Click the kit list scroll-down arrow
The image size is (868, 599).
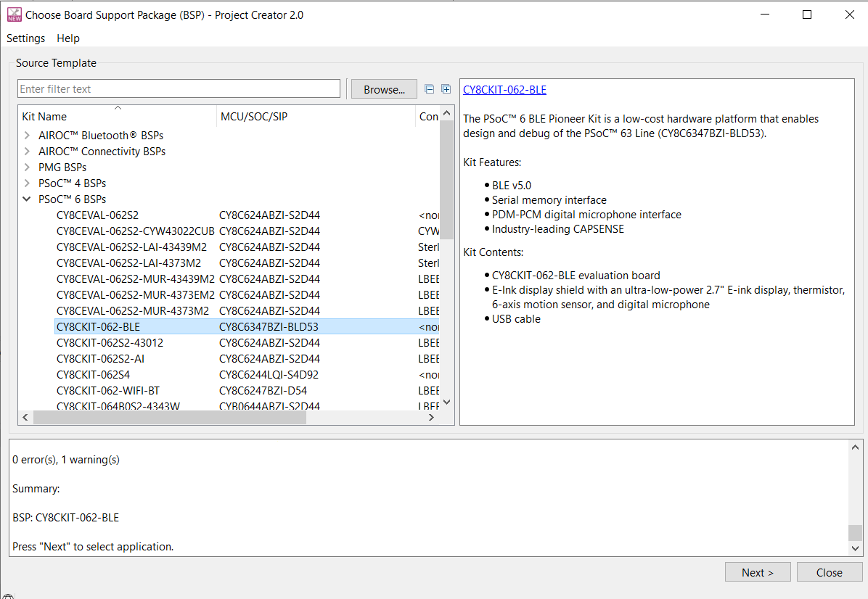point(447,402)
